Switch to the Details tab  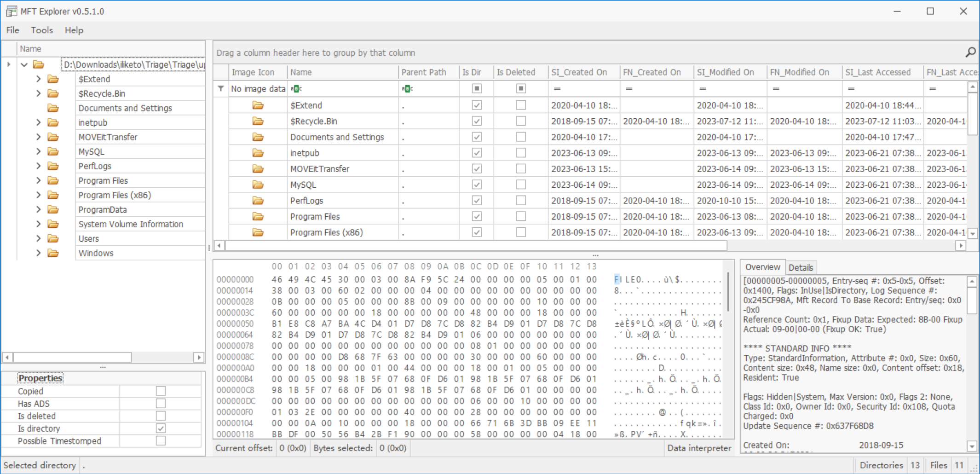pyautogui.click(x=801, y=267)
